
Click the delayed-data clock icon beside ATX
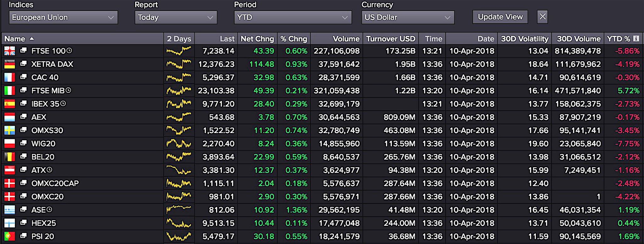click(x=49, y=170)
